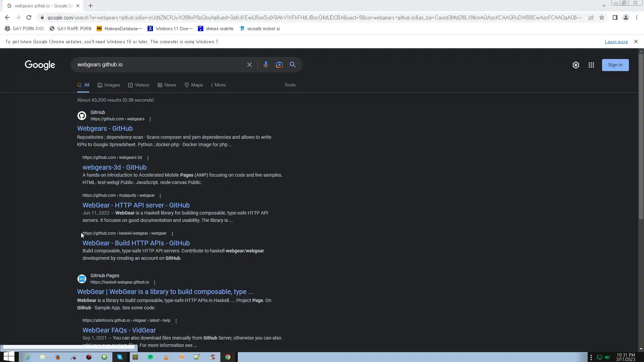Open options for Webgears GitHub result
This screenshot has width=644, height=362.
click(x=150, y=119)
